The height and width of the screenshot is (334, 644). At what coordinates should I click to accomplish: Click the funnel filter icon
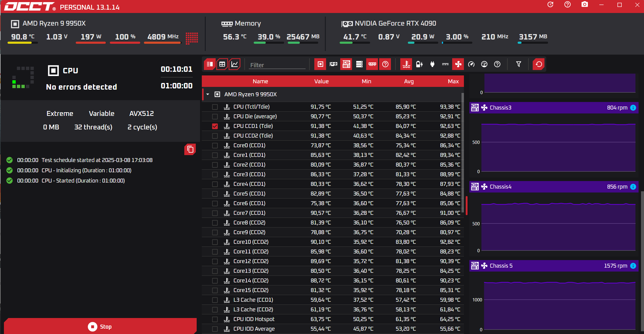coord(519,64)
